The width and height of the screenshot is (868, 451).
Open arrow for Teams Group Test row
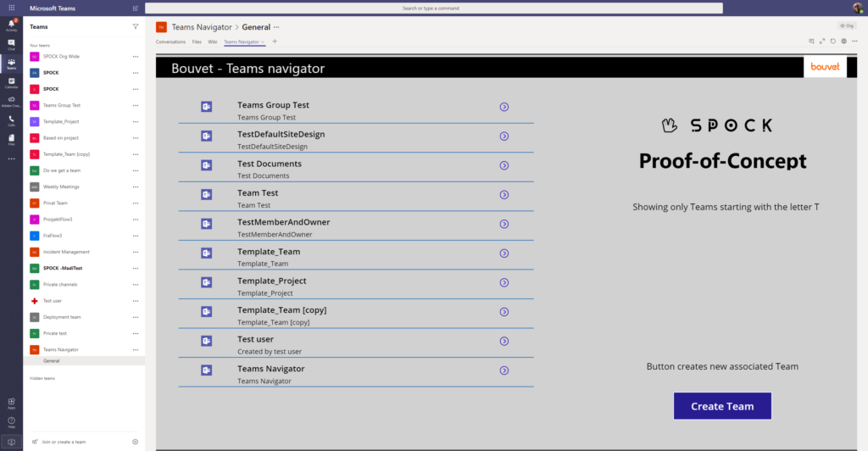click(504, 107)
